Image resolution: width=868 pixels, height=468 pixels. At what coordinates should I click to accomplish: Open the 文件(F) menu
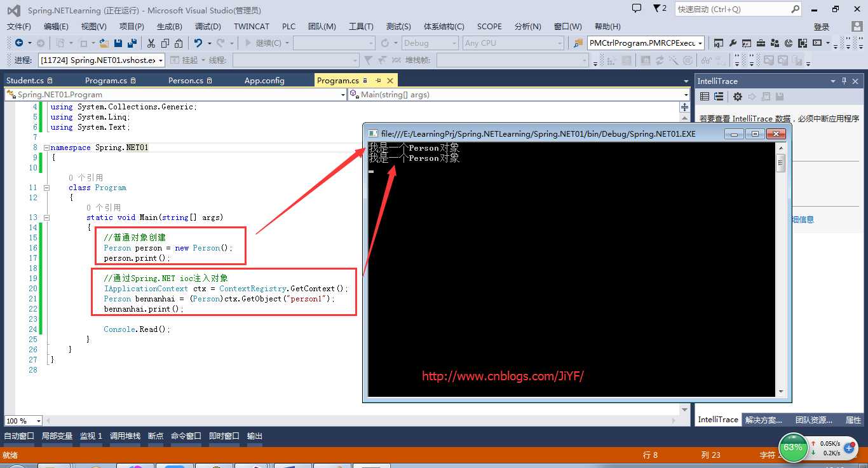click(x=18, y=27)
